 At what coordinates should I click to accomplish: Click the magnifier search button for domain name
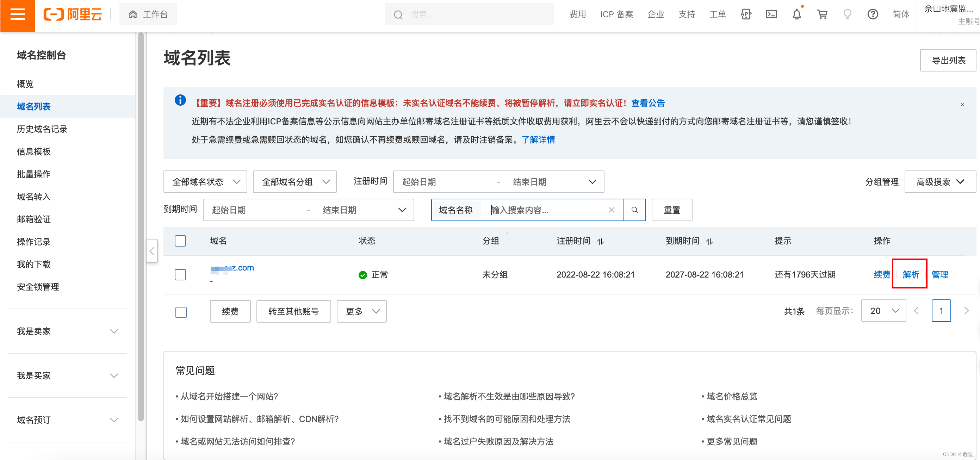click(x=634, y=210)
